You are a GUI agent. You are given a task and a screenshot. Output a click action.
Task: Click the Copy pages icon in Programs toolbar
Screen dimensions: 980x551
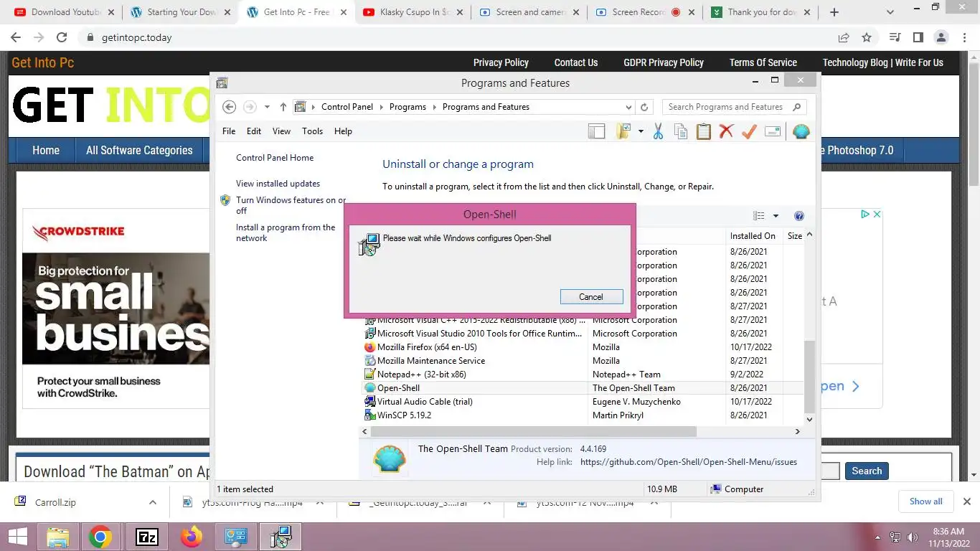[x=681, y=131]
